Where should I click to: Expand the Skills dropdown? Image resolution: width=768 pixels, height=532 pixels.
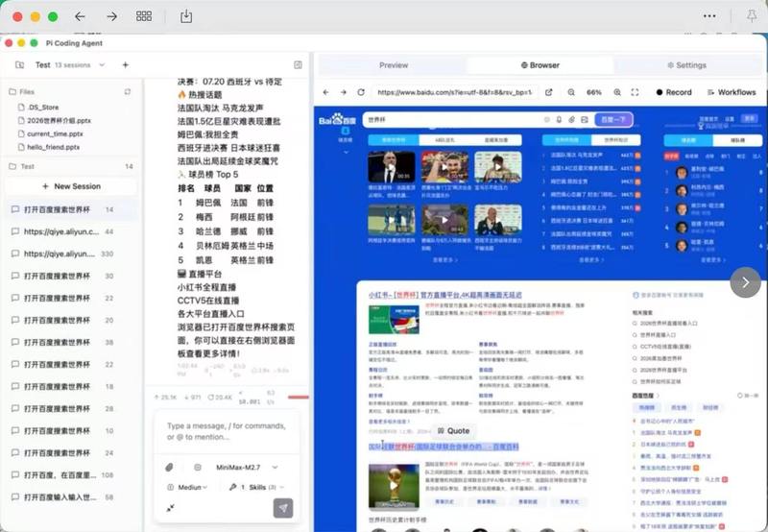coord(256,487)
